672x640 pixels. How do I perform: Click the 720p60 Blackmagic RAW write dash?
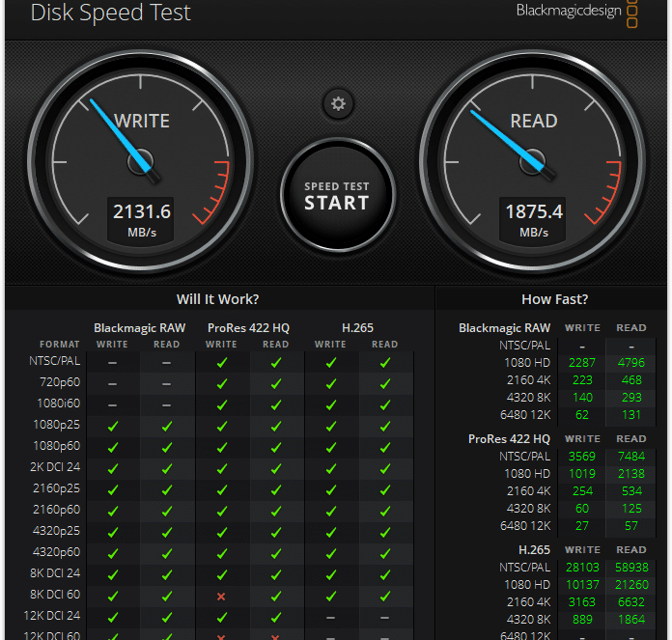pyautogui.click(x=112, y=384)
